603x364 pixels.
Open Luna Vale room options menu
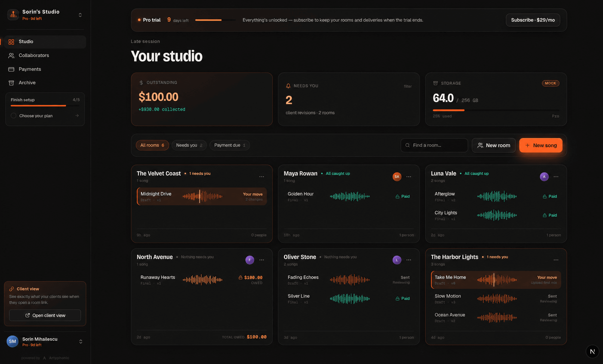(556, 177)
